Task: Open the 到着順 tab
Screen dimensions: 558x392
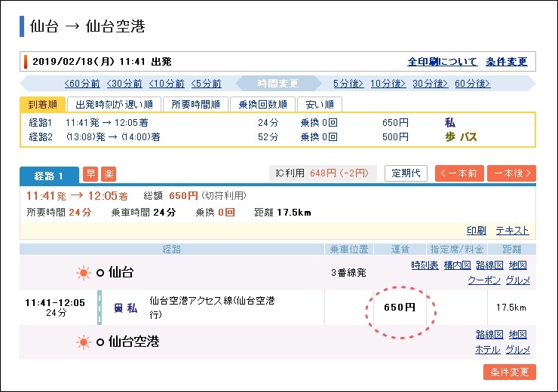Action: (x=42, y=104)
